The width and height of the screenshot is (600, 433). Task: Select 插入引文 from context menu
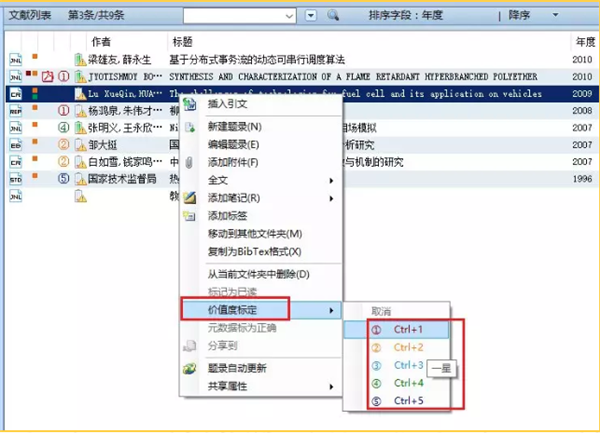[228, 104]
